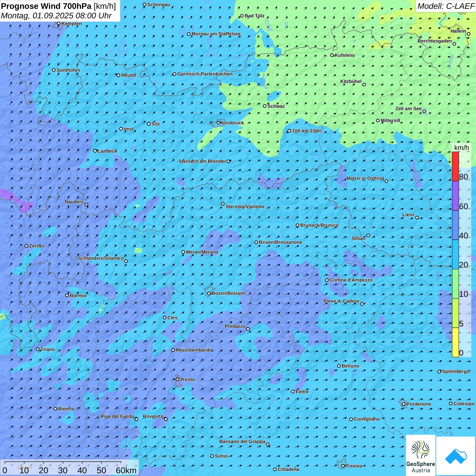The image size is (476, 476).
Task: Click the Innsbruck city marker dot
Action: pyautogui.click(x=219, y=123)
